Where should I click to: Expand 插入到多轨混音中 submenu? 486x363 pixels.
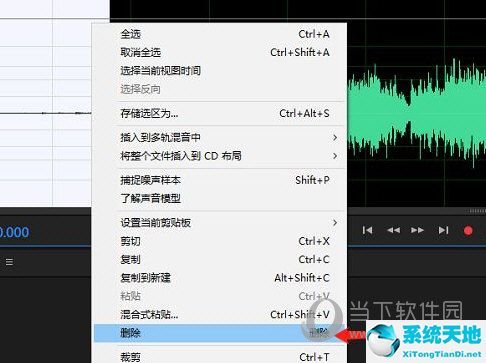coord(220,137)
